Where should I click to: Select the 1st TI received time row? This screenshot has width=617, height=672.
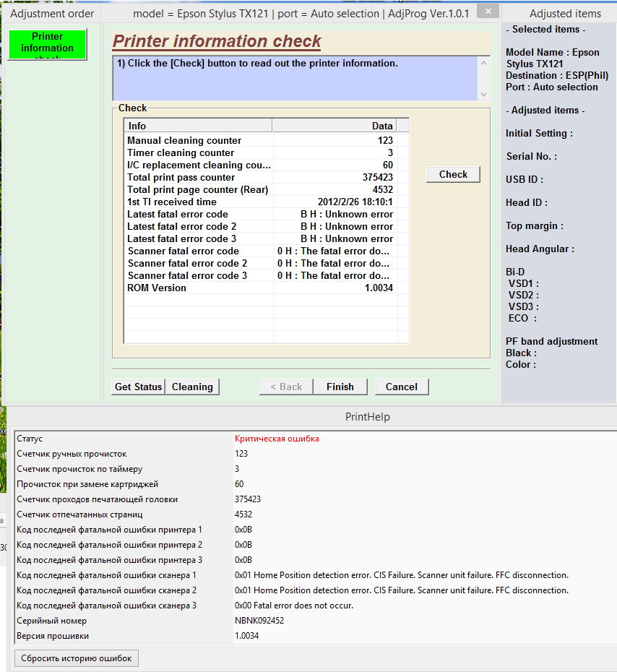(261, 202)
